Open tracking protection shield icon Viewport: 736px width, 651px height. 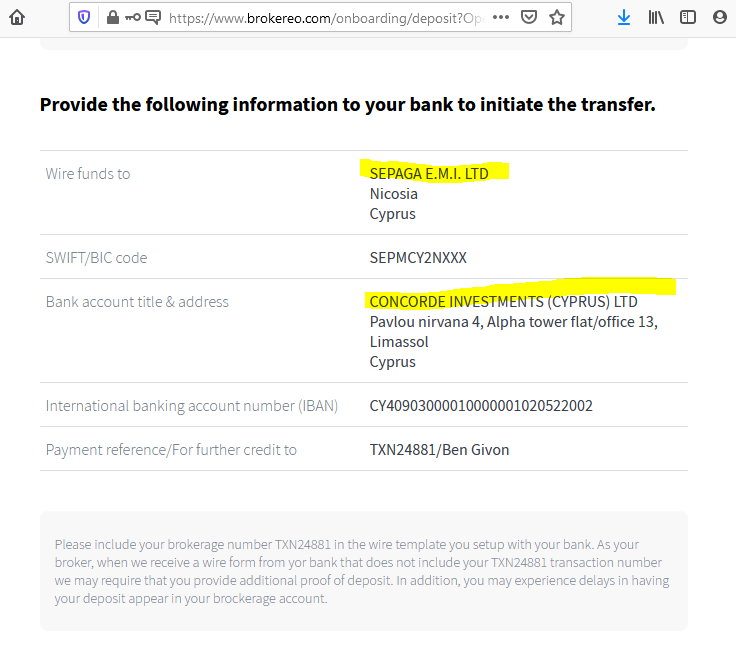tap(84, 18)
